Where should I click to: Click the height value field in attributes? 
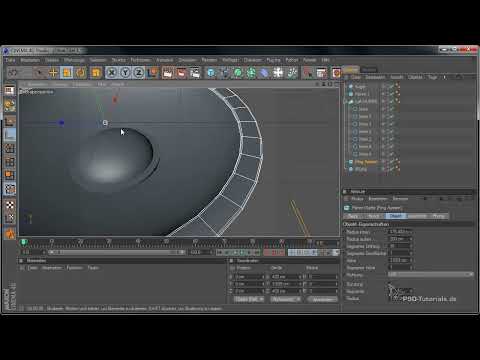pos(400,260)
